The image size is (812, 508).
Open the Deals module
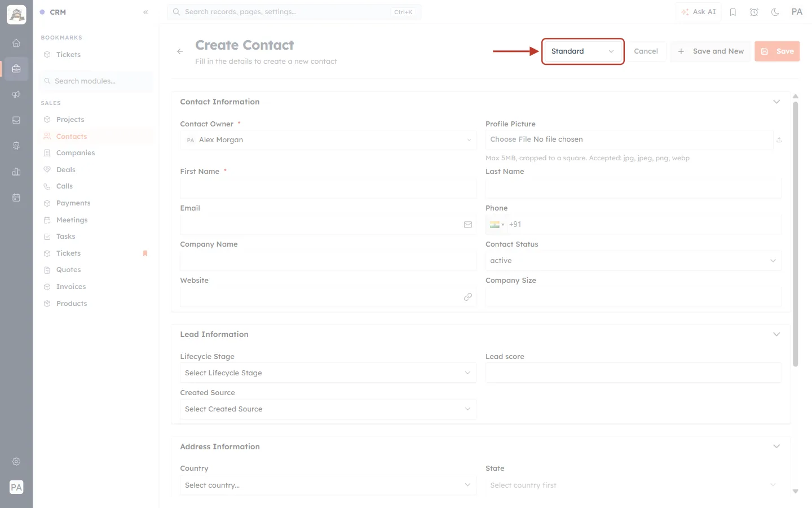[x=66, y=170]
